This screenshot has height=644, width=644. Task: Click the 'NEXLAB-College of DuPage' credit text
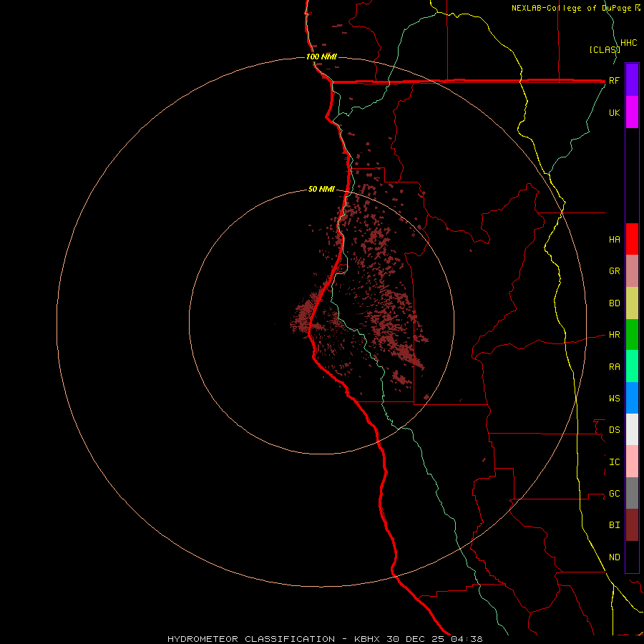pyautogui.click(x=572, y=8)
